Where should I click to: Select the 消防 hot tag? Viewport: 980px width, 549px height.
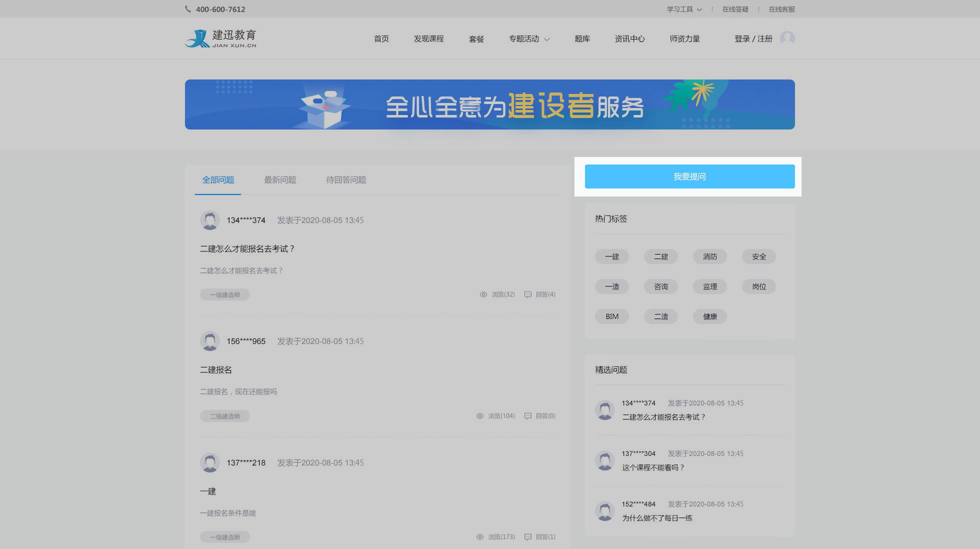[x=710, y=256]
